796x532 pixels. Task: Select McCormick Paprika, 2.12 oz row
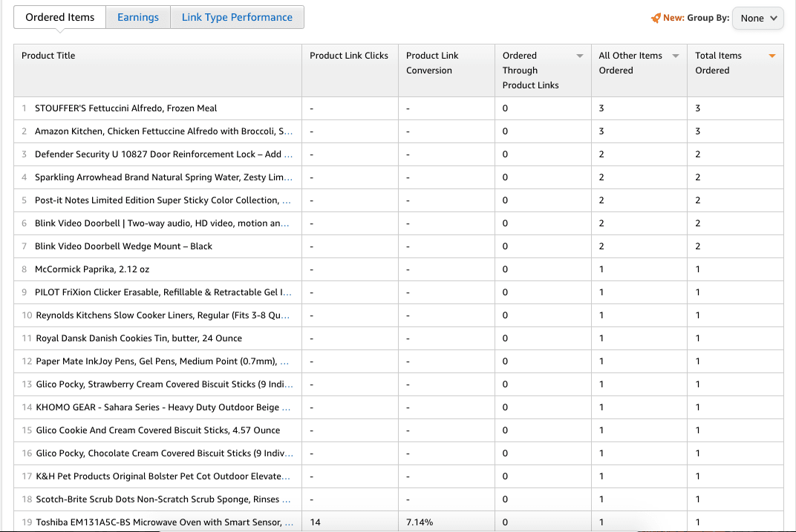pyautogui.click(x=399, y=269)
